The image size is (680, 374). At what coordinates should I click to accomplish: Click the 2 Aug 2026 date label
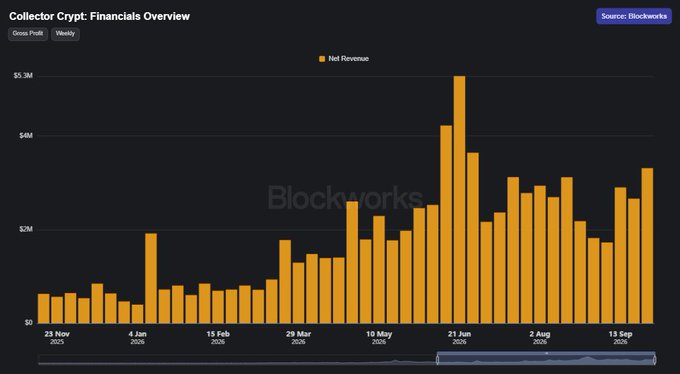[540, 338]
